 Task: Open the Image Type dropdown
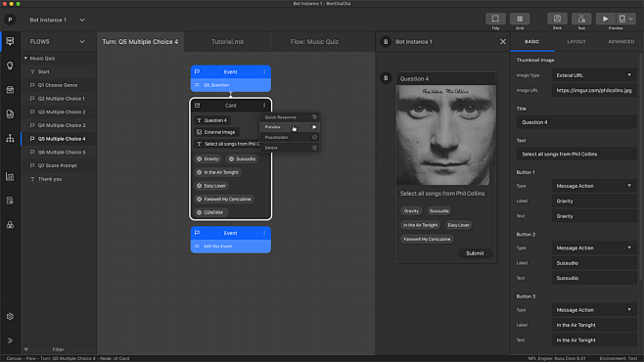pyautogui.click(x=594, y=75)
